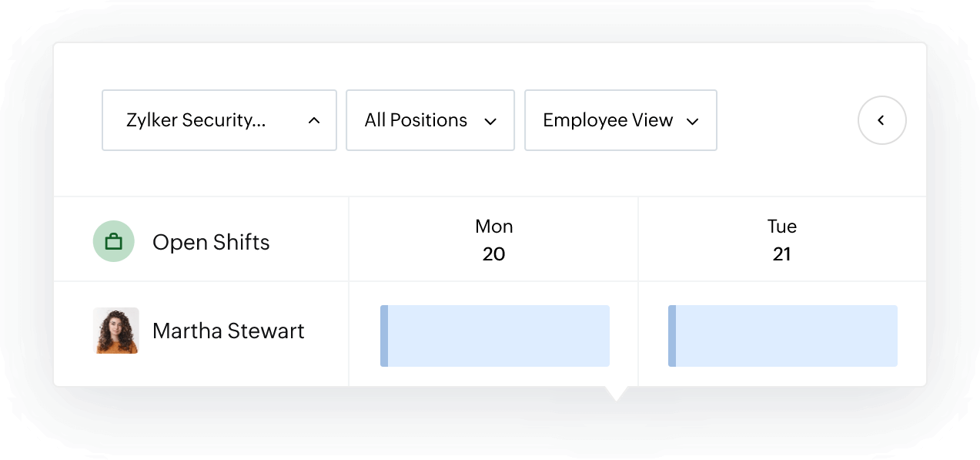Click the blue edge marker on Monday's shift
The image size is (980, 460).
tap(383, 335)
